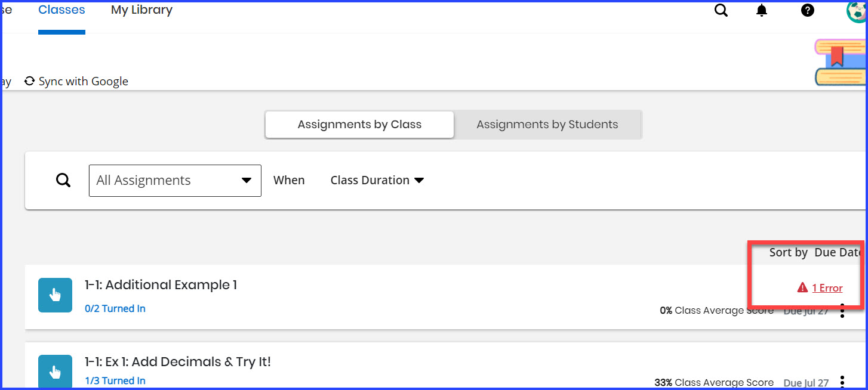Screen dimensions: 868x390
Task: Select the Assignments by Class view
Action: pyautogui.click(x=359, y=124)
